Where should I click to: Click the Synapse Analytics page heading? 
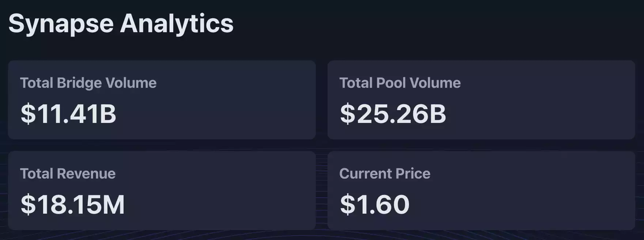coord(121,23)
